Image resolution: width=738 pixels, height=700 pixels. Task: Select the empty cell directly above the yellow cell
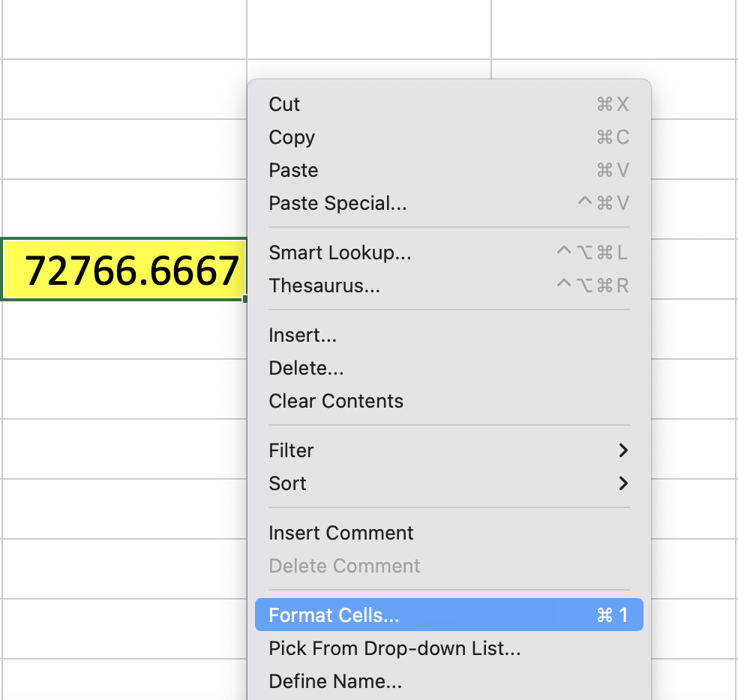[124, 209]
